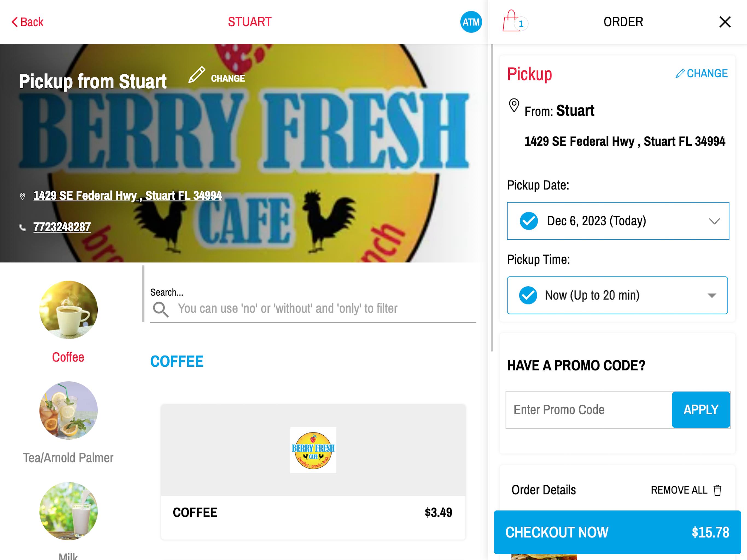Click the pencil icon beside Pickup from Stuart

pos(197,75)
